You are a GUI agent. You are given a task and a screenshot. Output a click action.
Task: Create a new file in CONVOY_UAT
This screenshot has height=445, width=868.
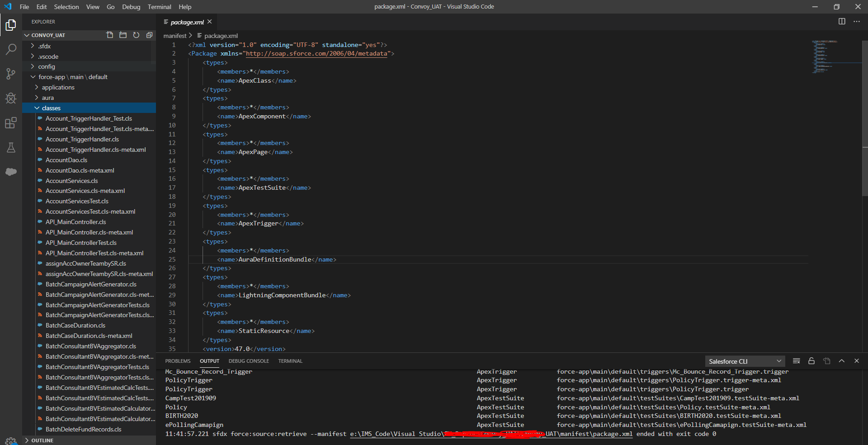[109, 35]
